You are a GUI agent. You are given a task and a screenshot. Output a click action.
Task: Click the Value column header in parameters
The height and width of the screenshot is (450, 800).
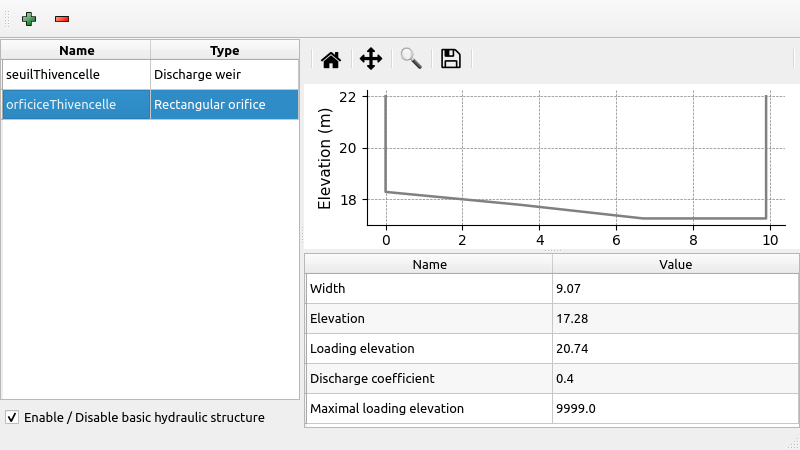[675, 265]
